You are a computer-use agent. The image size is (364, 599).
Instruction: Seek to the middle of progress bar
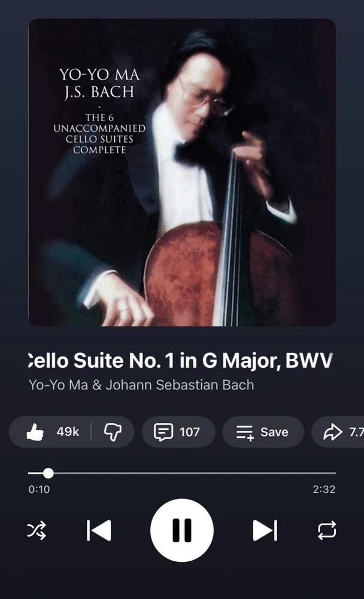182,473
